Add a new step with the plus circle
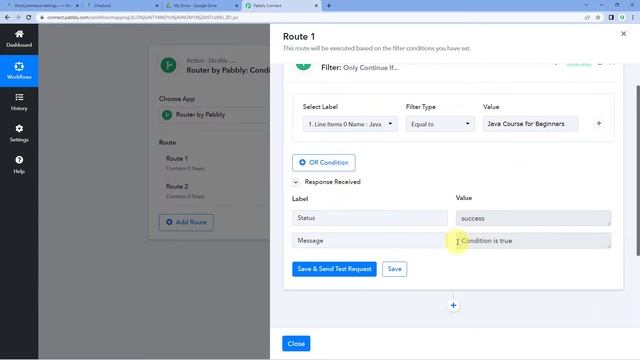Viewport: 640px width, 360px height. [x=453, y=305]
